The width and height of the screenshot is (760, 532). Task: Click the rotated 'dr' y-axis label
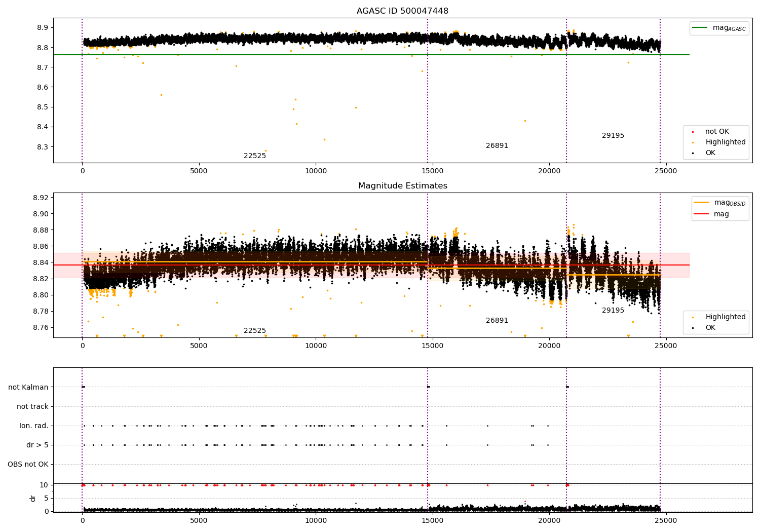[33, 498]
